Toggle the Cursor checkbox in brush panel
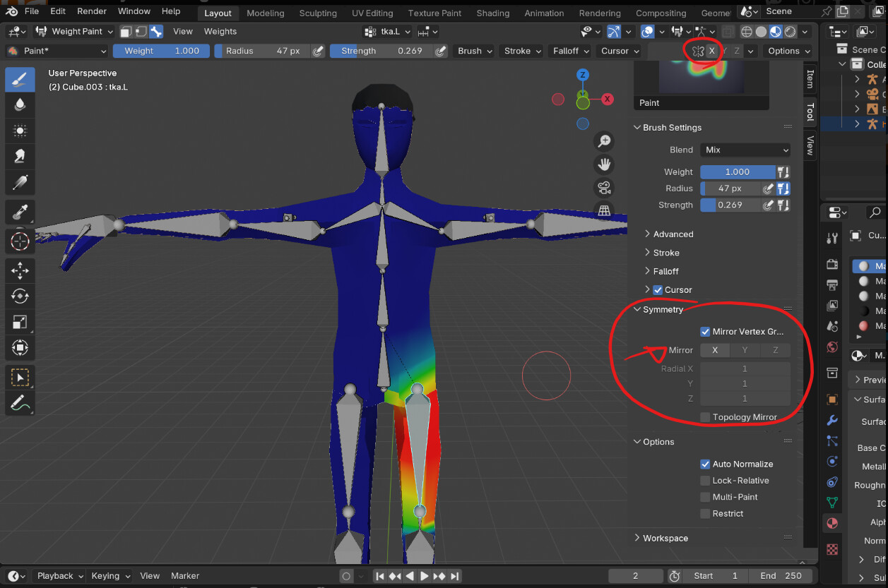The height and width of the screenshot is (588, 888). [658, 290]
